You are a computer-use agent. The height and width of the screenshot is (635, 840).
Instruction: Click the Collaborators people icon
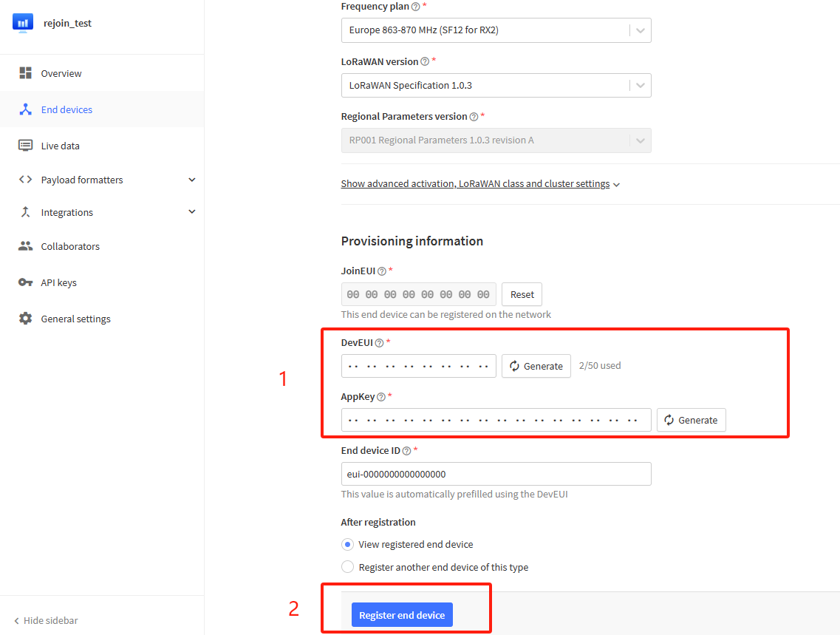pos(25,246)
